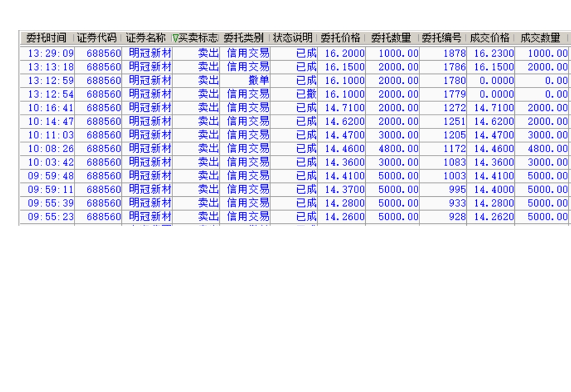Select the order row at 09:59:48
571x392 pixels.
294,176
